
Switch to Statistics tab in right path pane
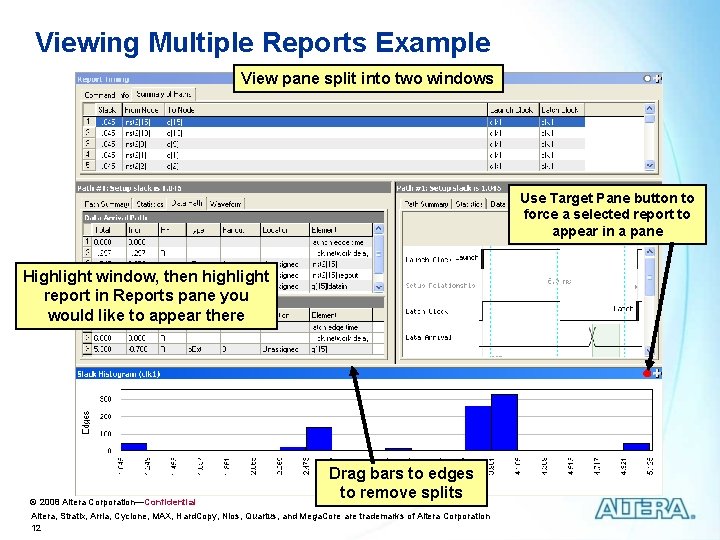click(469, 204)
